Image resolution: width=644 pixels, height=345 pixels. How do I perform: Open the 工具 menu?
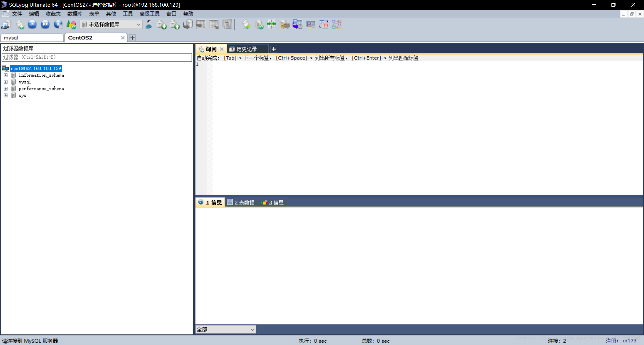click(128, 14)
